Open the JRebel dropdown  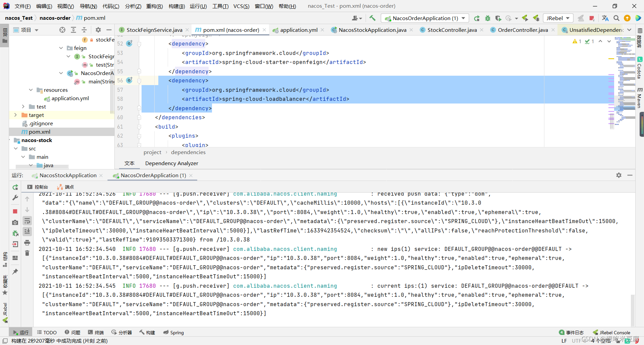(x=558, y=18)
